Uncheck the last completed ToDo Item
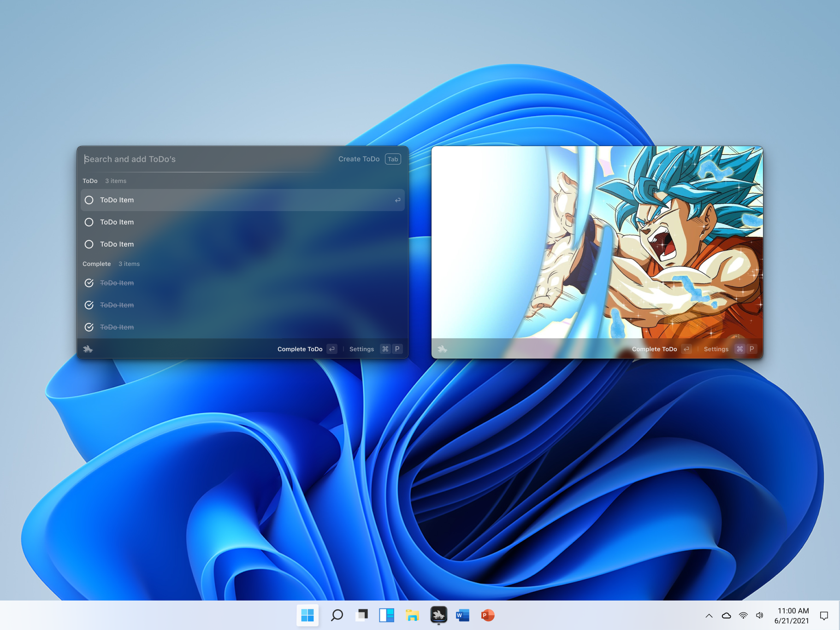The width and height of the screenshot is (840, 630). click(x=89, y=327)
